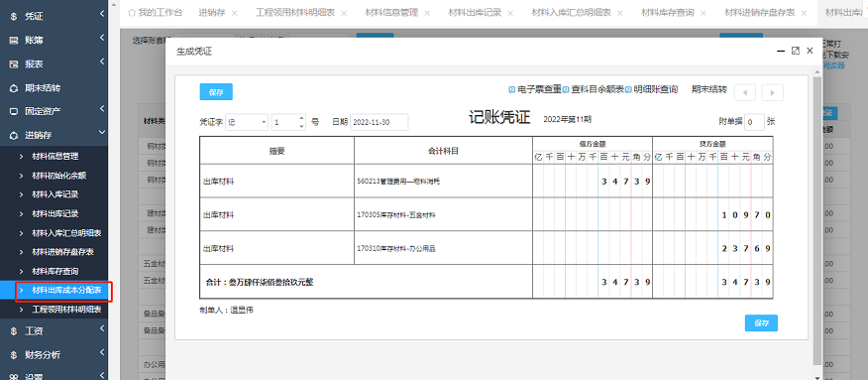
Task: Click the 进销存 icon in sidebar
Action: pyautogui.click(x=14, y=135)
